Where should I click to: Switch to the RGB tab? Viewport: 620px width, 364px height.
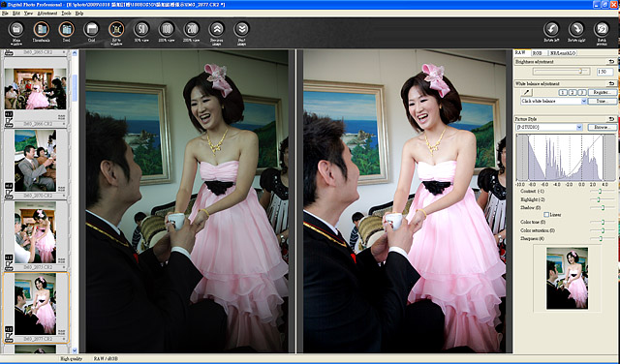click(x=538, y=53)
